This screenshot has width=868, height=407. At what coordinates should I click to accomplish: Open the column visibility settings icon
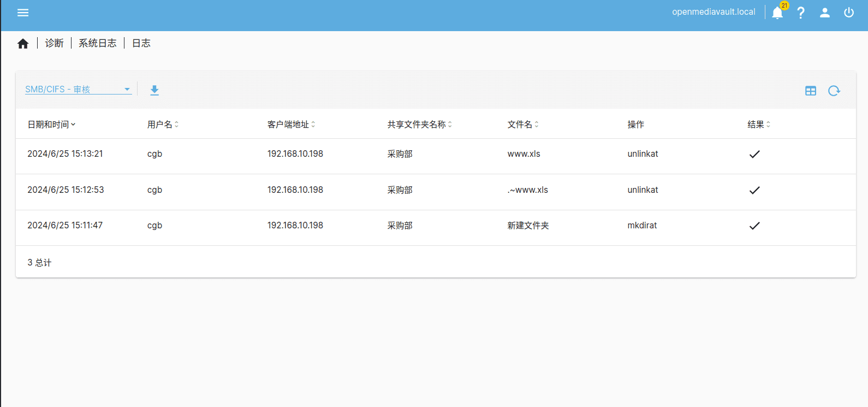811,91
